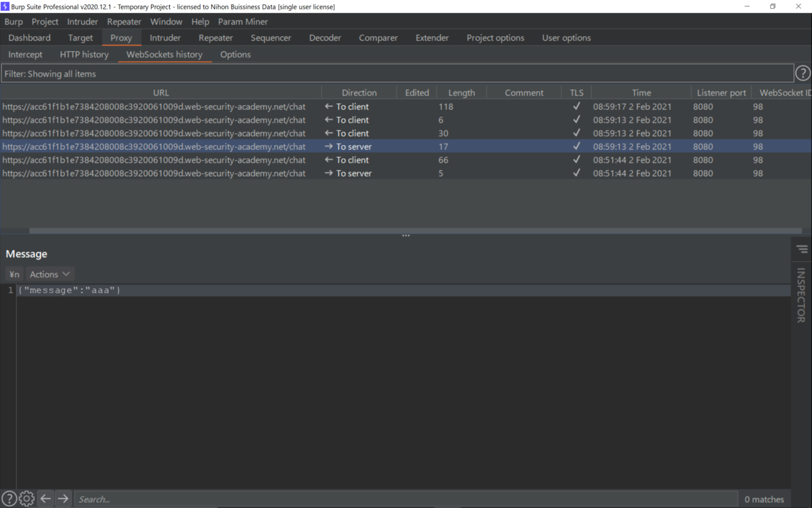Image resolution: width=812 pixels, height=508 pixels.
Task: Open the Inspector panel menu icon
Action: coord(802,249)
